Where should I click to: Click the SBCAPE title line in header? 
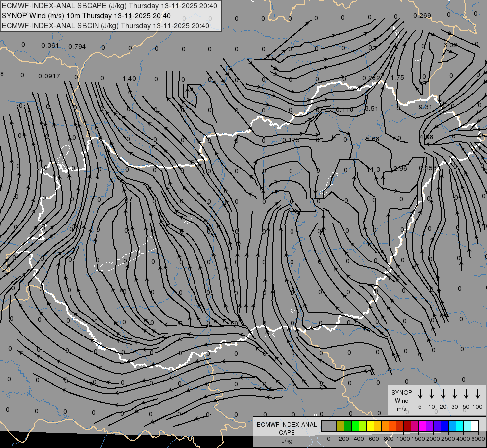click(109, 6)
